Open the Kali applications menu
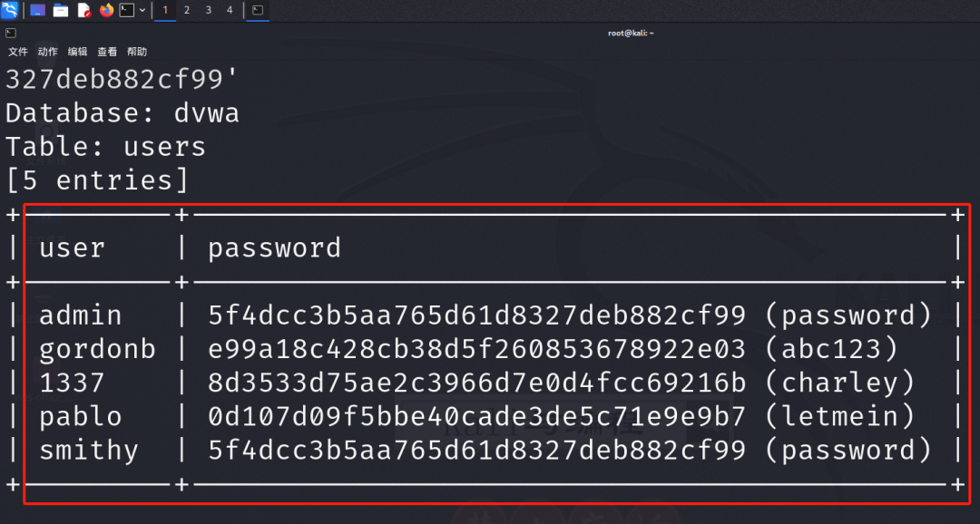This screenshot has height=524, width=980. pos(10,10)
